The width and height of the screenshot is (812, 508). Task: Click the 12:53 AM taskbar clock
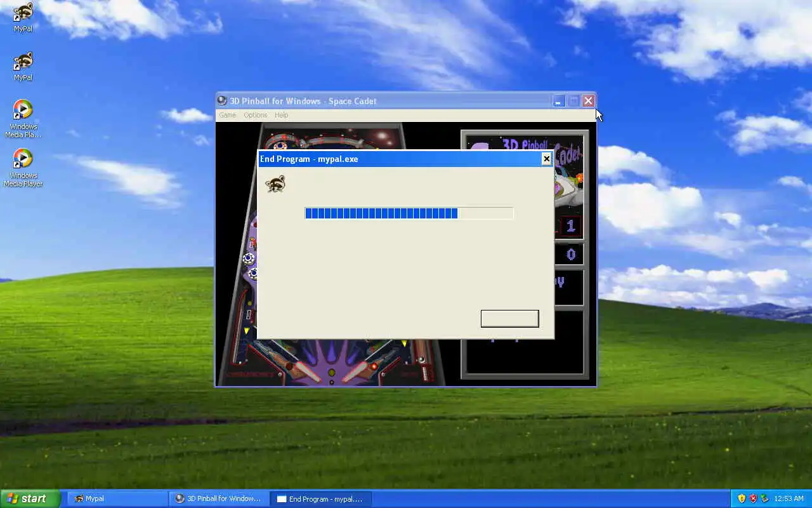tap(789, 498)
